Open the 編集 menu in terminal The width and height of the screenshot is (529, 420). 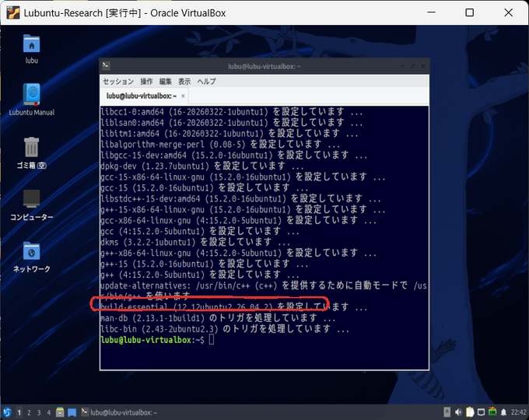pos(165,82)
